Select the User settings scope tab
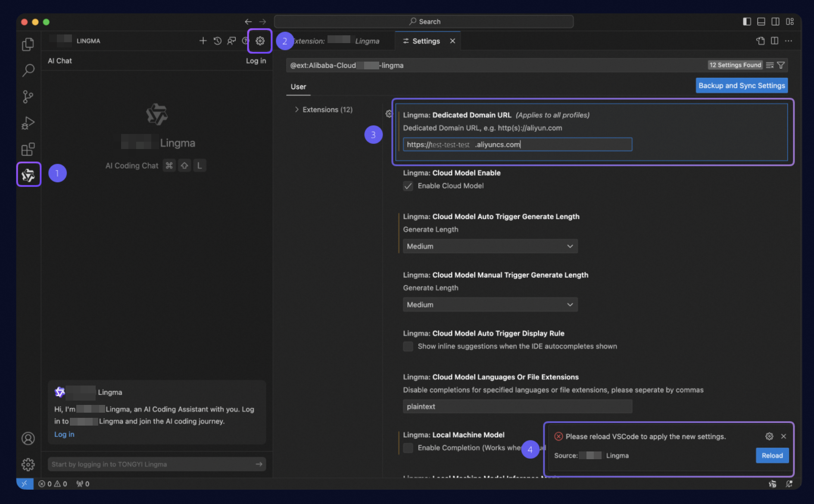 [x=298, y=87]
